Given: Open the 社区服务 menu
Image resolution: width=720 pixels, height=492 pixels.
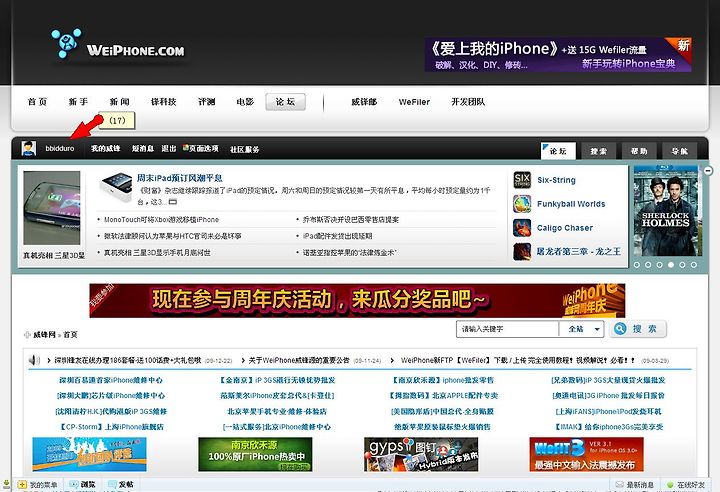Looking at the screenshot, I should coord(244,149).
